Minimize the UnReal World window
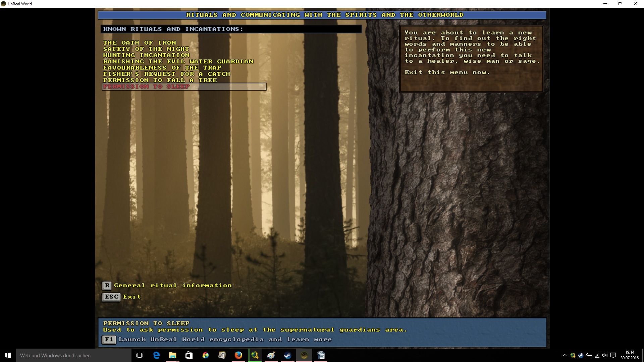644x362 pixels. point(605,4)
